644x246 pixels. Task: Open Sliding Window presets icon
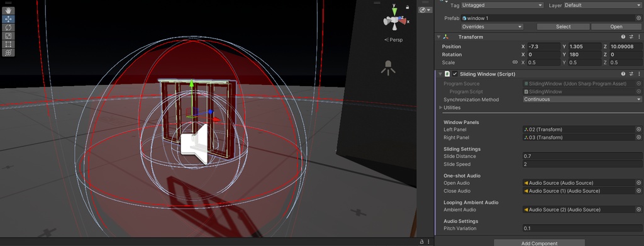pos(631,74)
